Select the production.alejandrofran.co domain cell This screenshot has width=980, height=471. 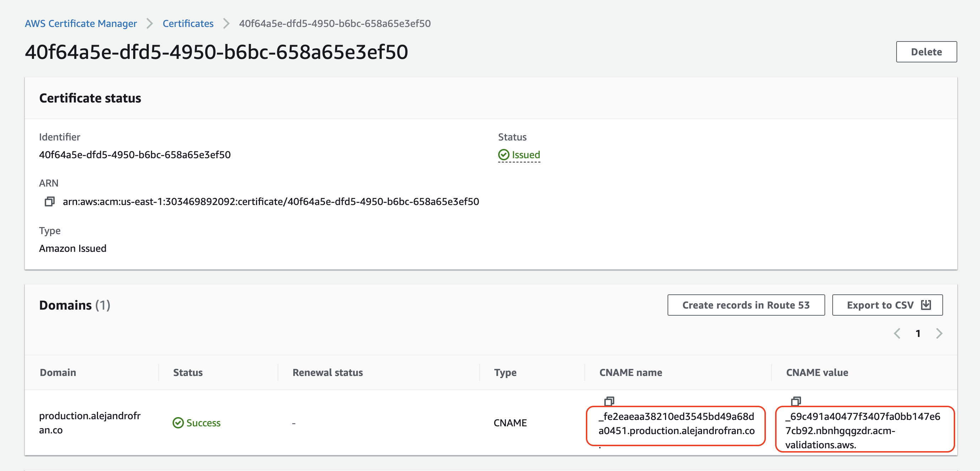point(90,423)
